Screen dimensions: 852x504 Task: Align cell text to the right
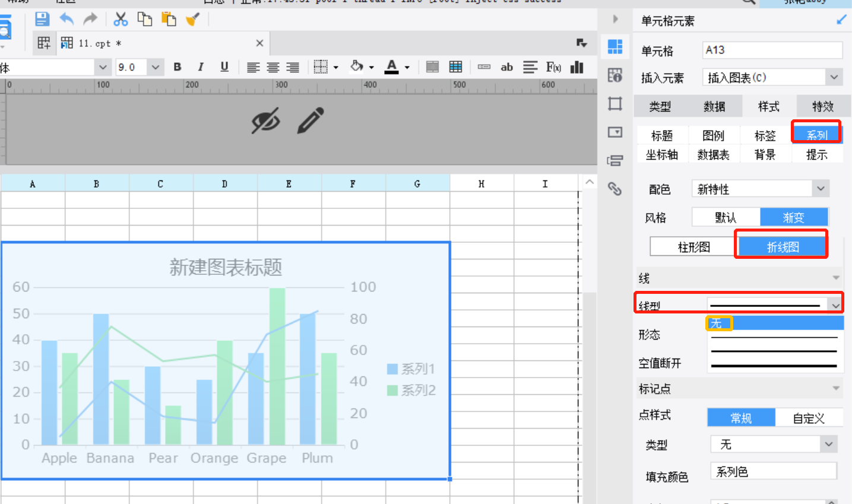click(293, 67)
